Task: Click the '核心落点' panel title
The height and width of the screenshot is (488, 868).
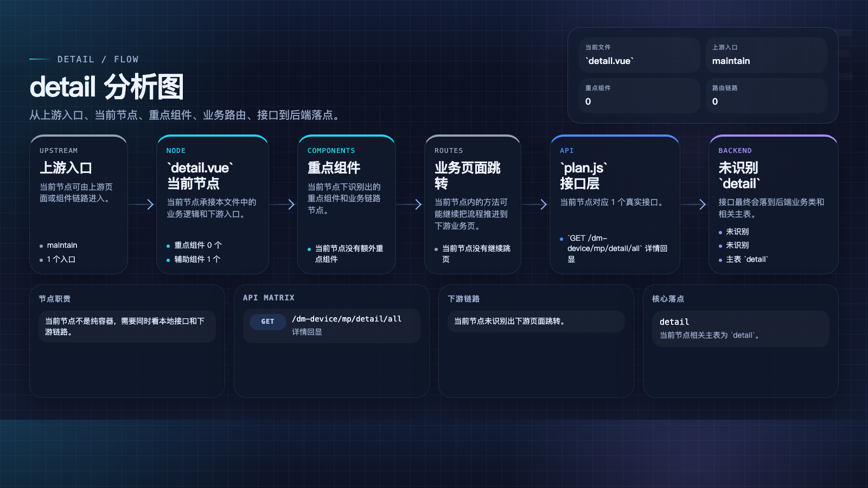Action: click(x=668, y=299)
